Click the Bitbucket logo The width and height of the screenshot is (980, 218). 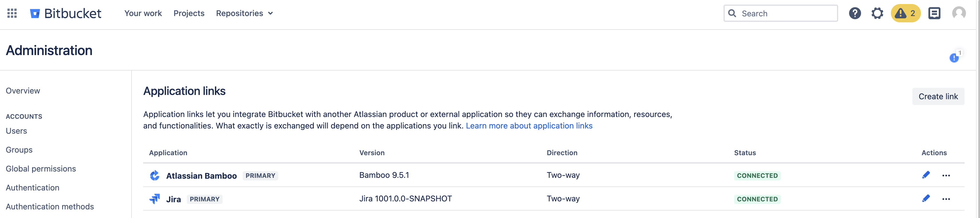pyautogui.click(x=65, y=13)
